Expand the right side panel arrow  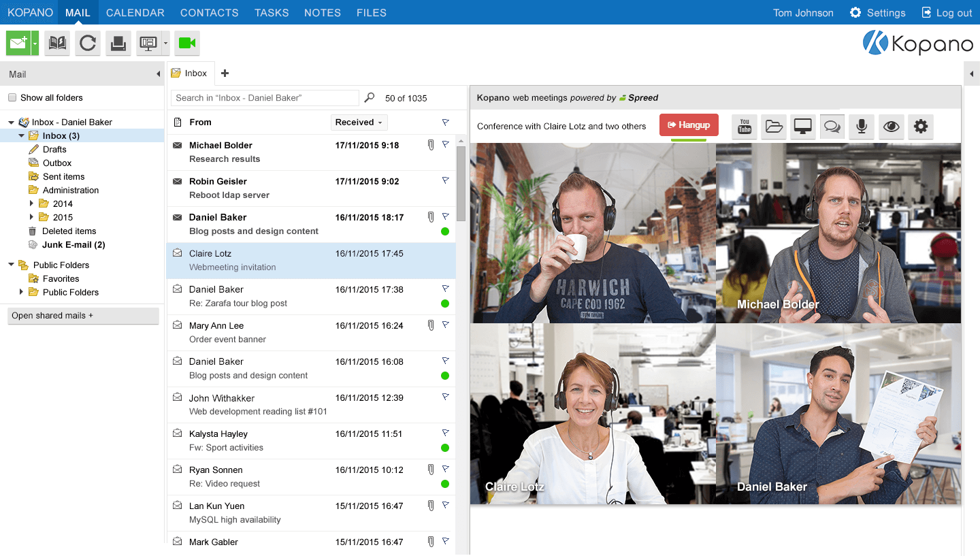972,74
